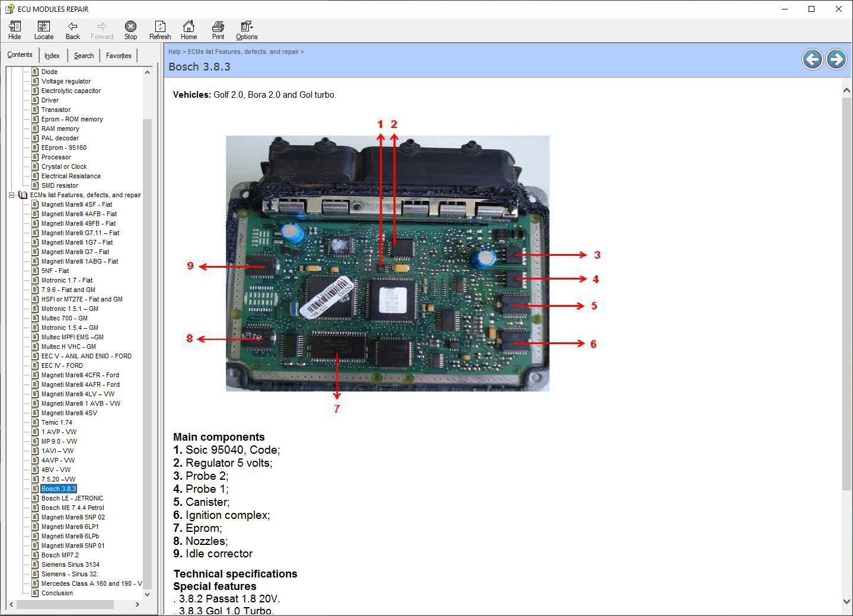Open the EEprom - 95160 topic
Viewport: 853px width, 616px height.
tap(63, 147)
